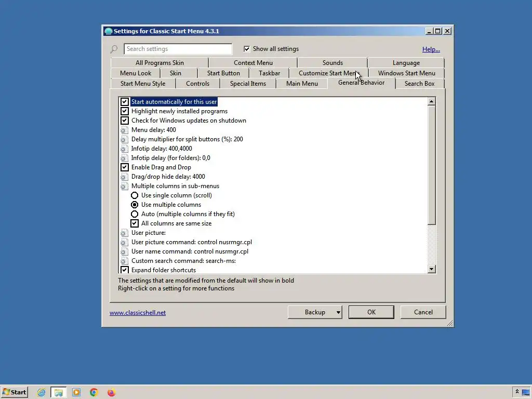Open Google Chrome from the taskbar
Screen dimensions: 532x399
pos(94,393)
